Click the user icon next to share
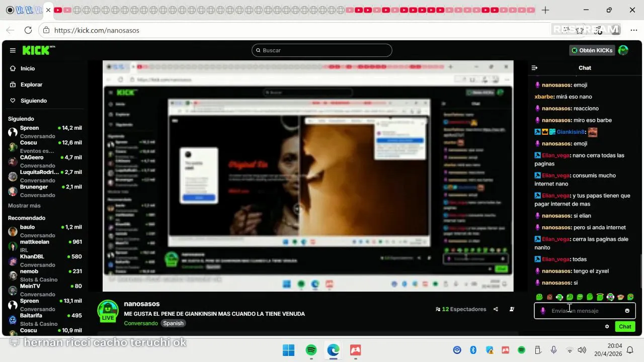Screen dimensions: 644x362 pos(512,309)
